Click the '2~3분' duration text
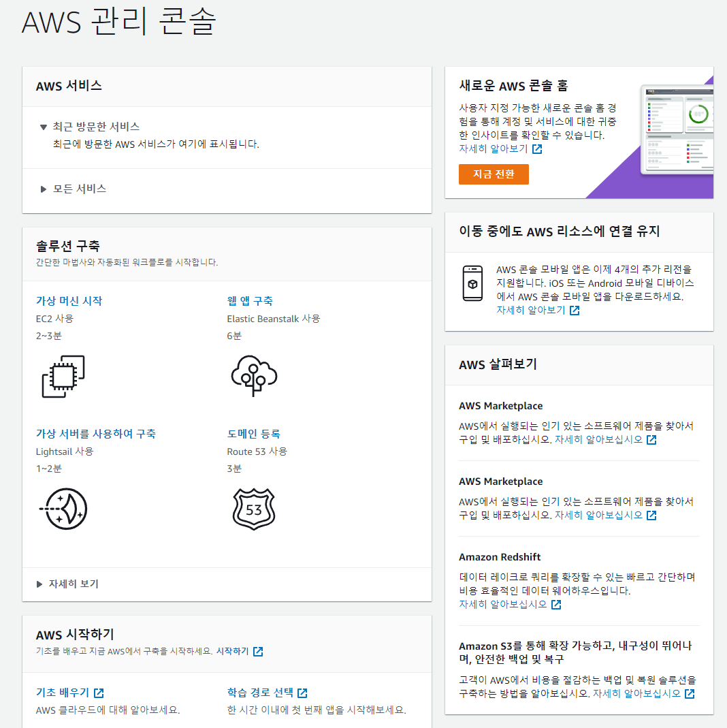The image size is (727, 728). [x=49, y=336]
